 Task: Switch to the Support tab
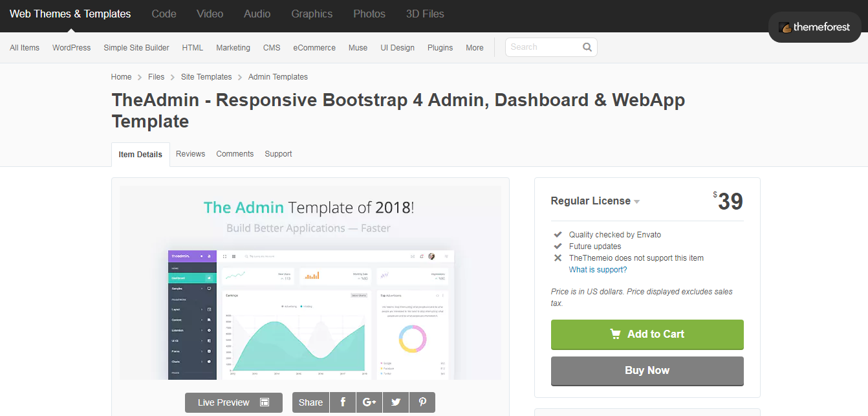(x=278, y=154)
